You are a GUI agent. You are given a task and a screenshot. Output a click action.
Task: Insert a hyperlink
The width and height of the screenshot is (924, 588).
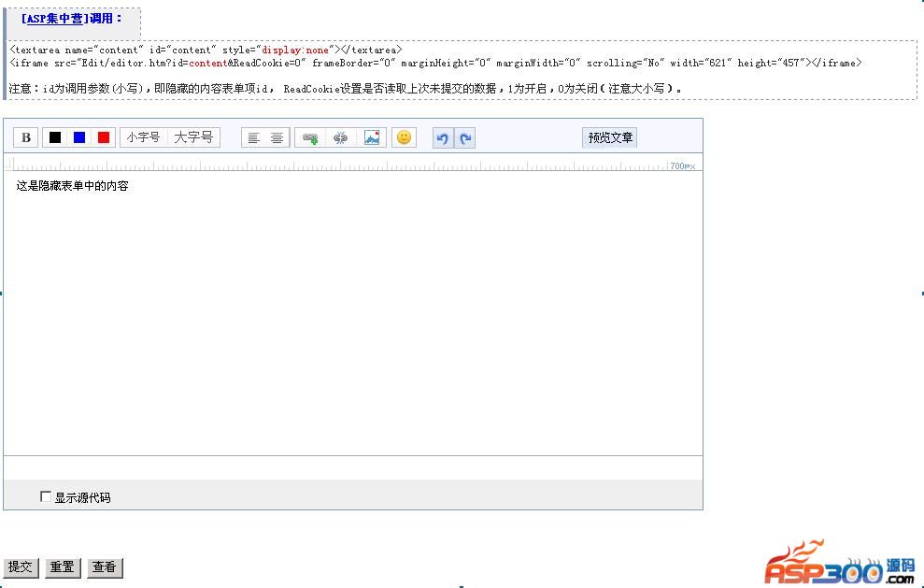(x=310, y=138)
